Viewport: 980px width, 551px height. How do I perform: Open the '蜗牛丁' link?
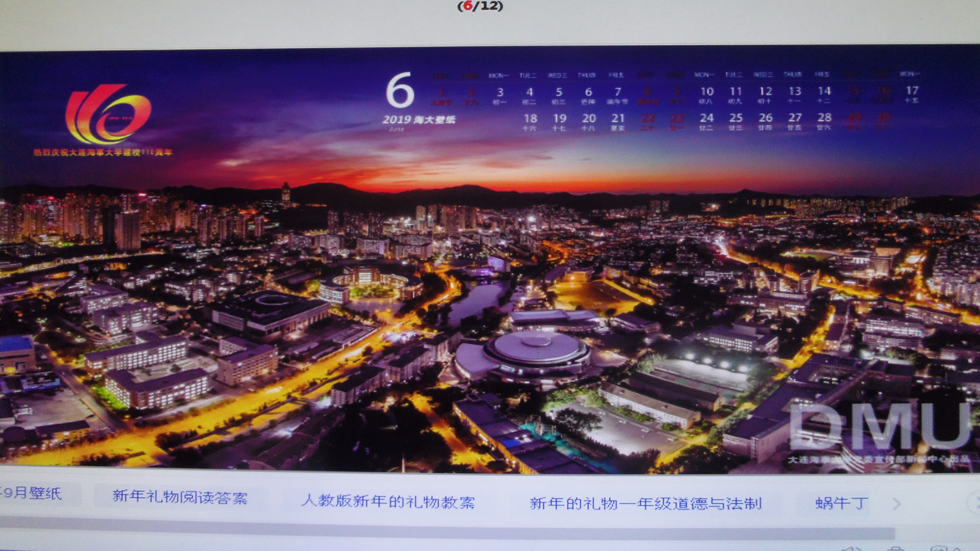[842, 503]
